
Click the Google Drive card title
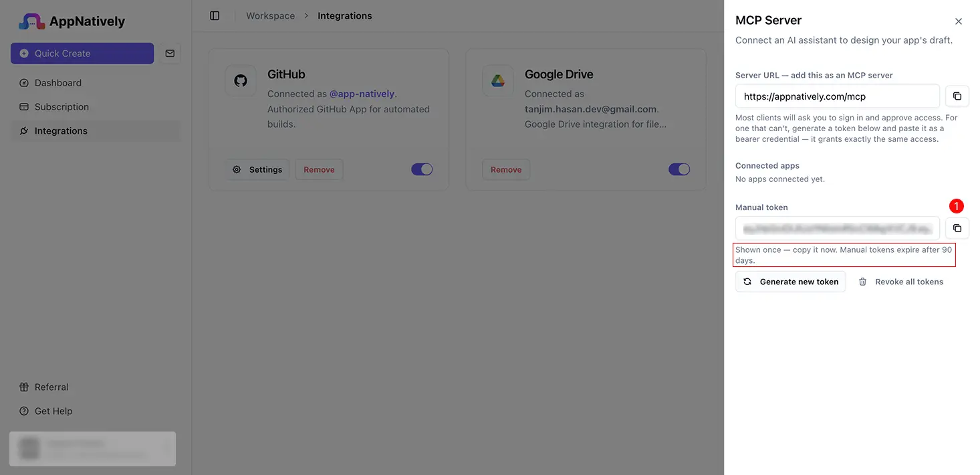[x=559, y=74]
